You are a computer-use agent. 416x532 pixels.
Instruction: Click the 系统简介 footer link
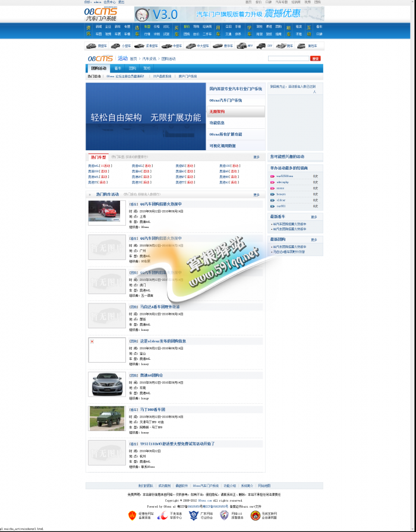(247, 486)
